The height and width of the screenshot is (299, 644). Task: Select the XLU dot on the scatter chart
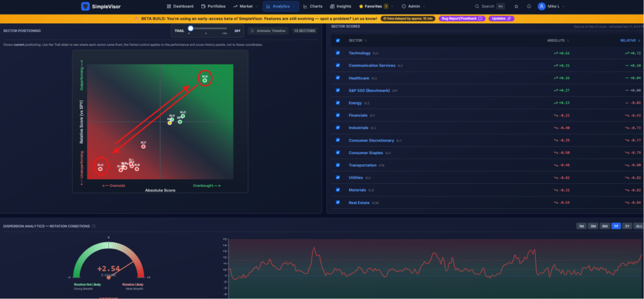click(x=100, y=169)
